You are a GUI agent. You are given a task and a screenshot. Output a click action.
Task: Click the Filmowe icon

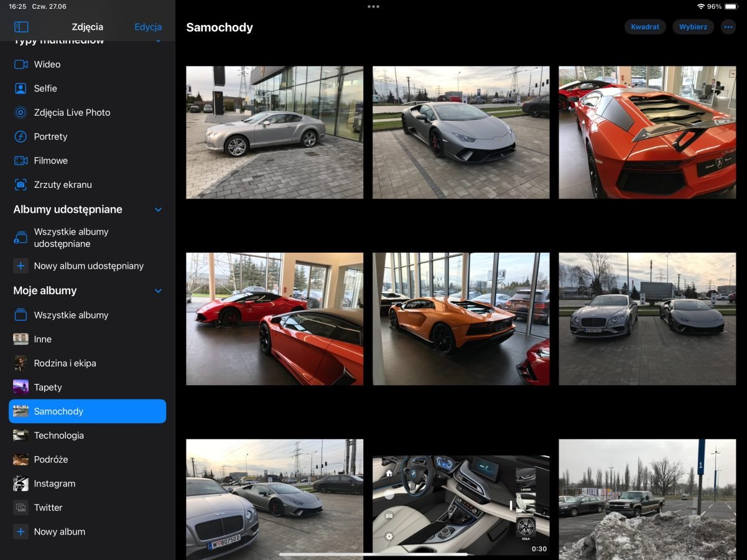pyautogui.click(x=21, y=161)
